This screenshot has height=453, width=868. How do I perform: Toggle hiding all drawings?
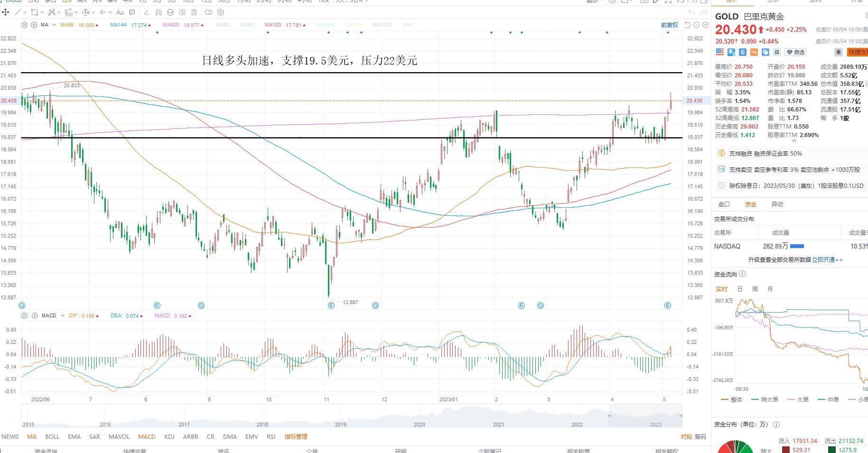182,12
